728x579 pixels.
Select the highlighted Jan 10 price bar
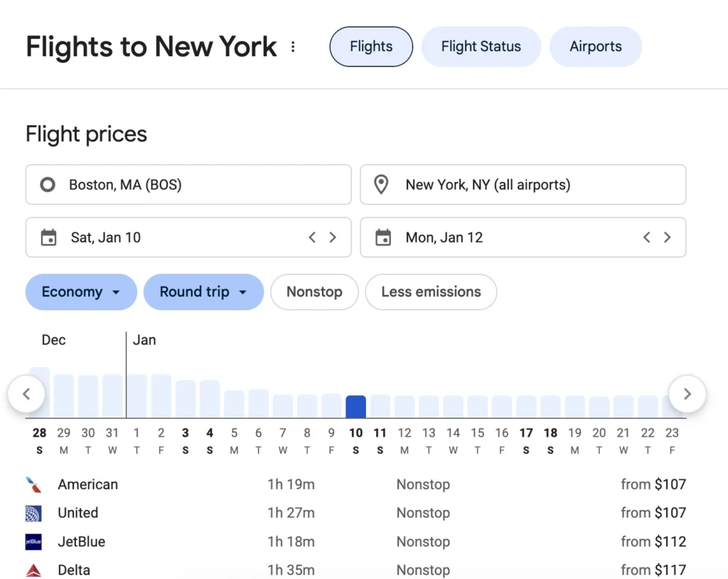[355, 407]
